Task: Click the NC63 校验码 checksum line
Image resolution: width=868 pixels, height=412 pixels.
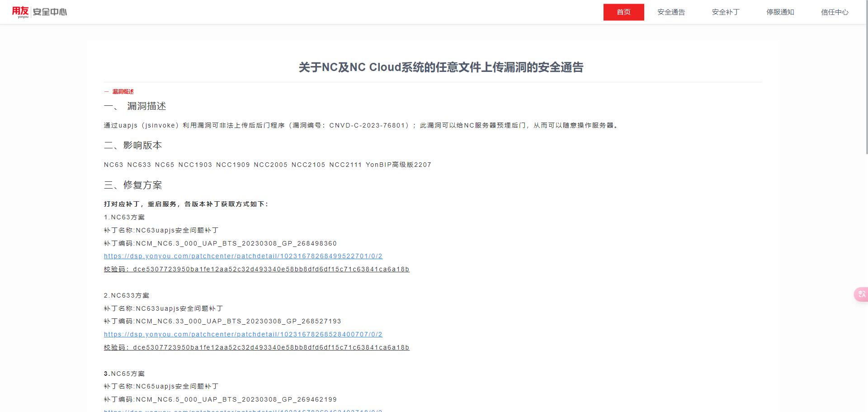Action: (x=256, y=270)
